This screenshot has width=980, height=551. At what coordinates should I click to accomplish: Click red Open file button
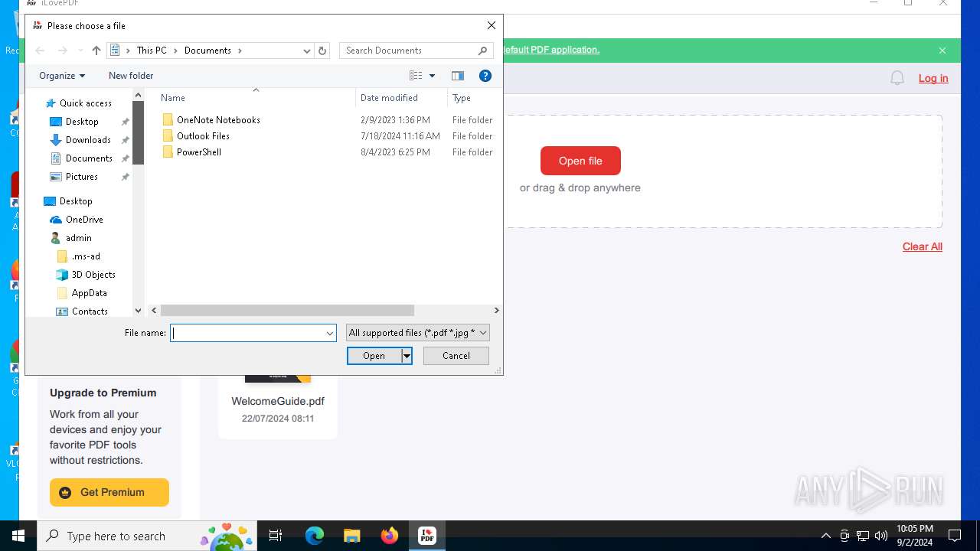[x=580, y=161]
